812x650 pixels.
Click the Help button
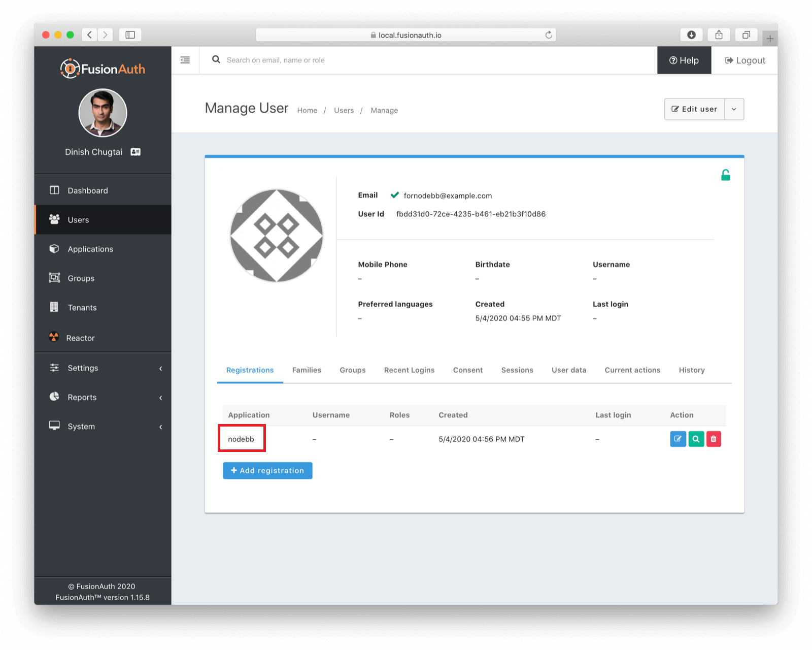click(684, 60)
